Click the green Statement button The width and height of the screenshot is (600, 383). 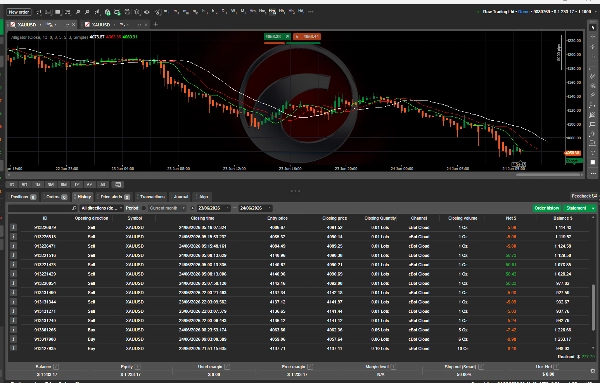576,208
